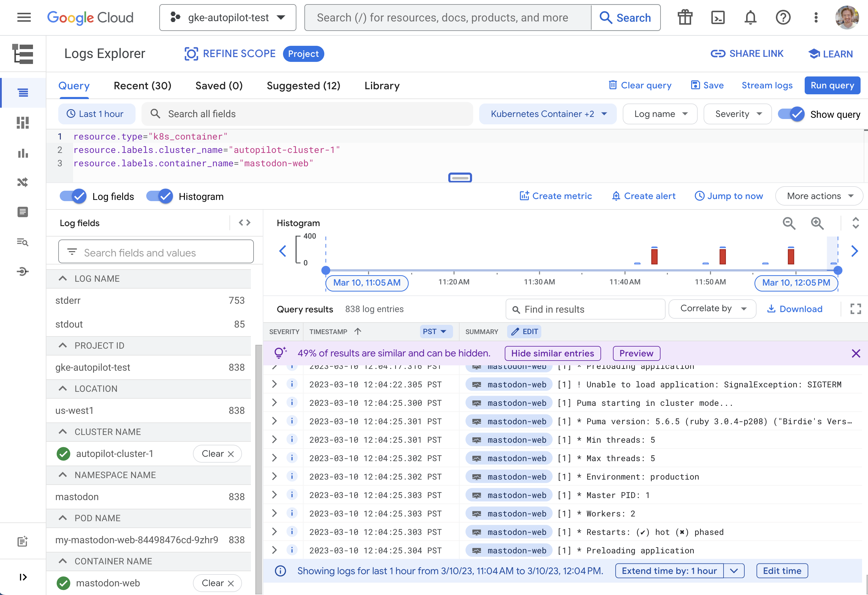Collapse the Log fields panel
Image resolution: width=868 pixels, height=595 pixels.
[x=245, y=223]
